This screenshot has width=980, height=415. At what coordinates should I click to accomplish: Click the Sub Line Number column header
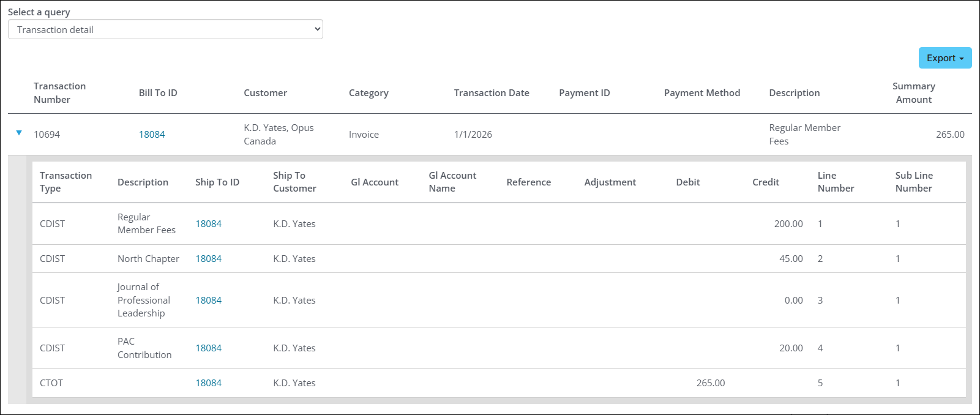(914, 182)
